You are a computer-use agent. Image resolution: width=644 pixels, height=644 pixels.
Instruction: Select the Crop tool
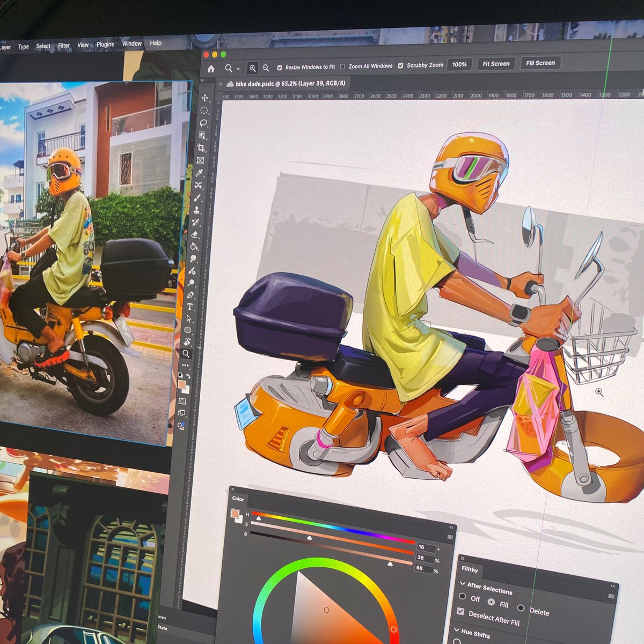click(x=201, y=148)
